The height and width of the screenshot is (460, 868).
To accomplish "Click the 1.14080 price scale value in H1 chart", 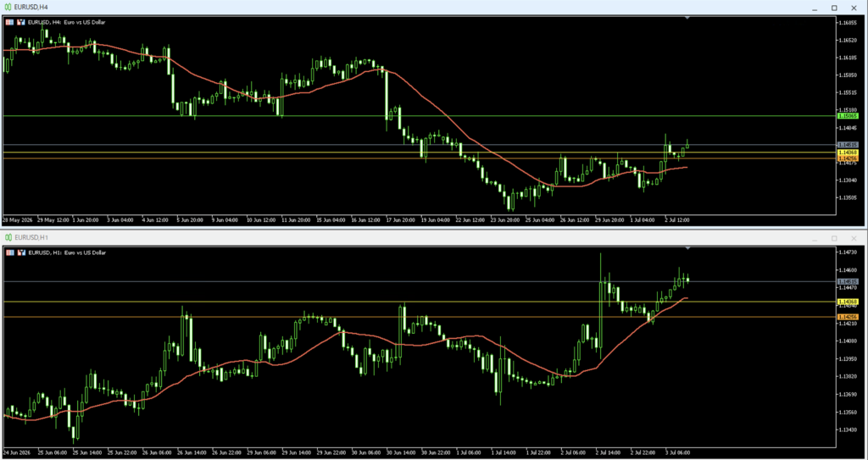I will (x=848, y=341).
